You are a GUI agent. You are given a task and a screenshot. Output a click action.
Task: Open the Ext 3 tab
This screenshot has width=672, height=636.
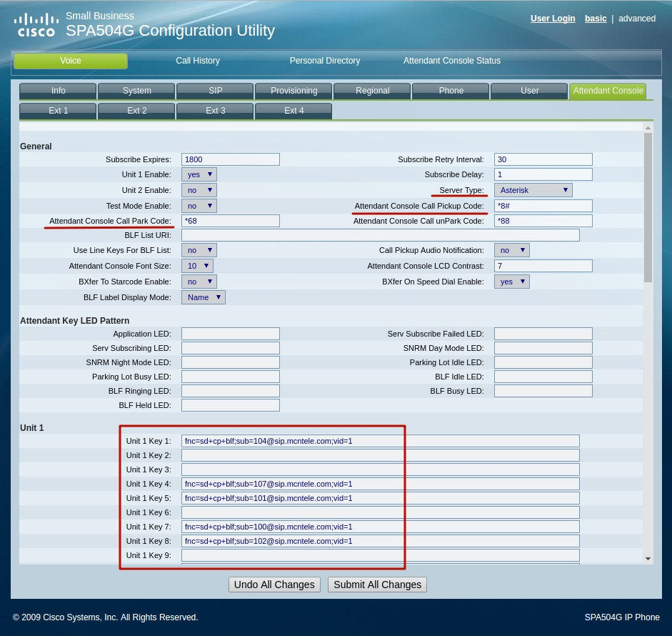pos(215,111)
